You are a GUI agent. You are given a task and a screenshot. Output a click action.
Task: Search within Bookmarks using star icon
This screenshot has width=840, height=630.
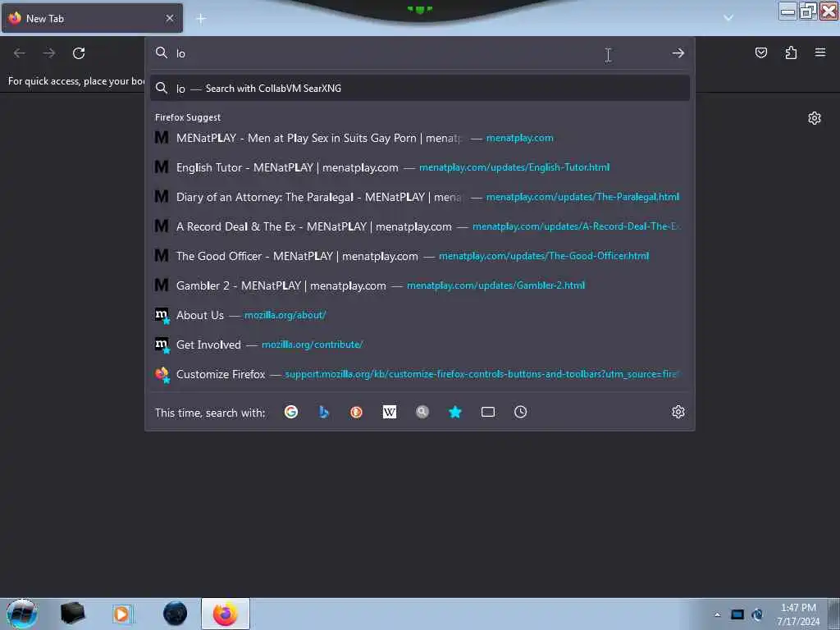(x=454, y=412)
